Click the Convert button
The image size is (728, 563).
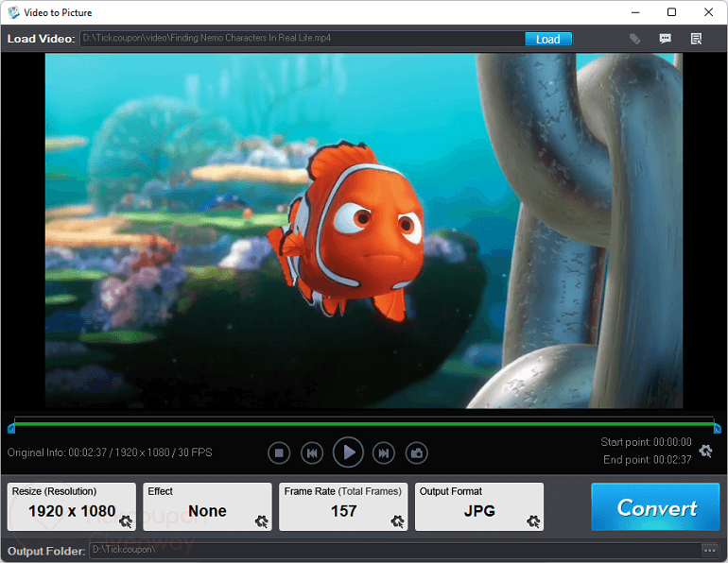(x=655, y=507)
